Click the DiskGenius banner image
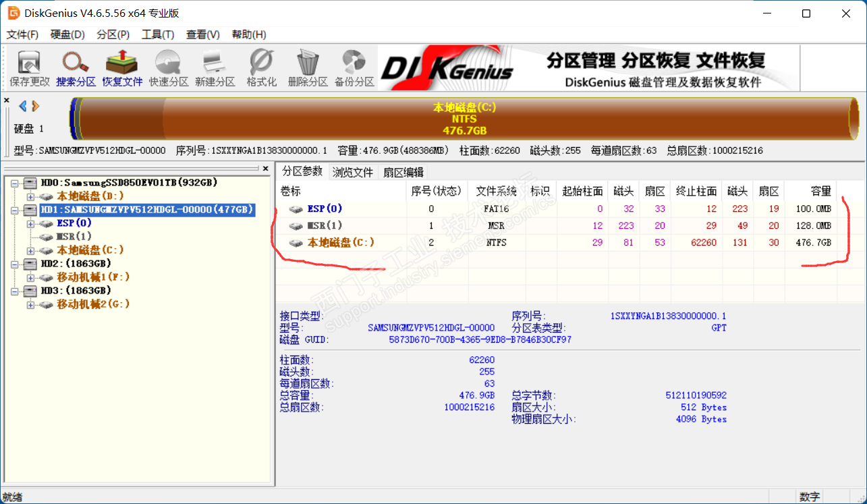The image size is (867, 504). point(588,69)
